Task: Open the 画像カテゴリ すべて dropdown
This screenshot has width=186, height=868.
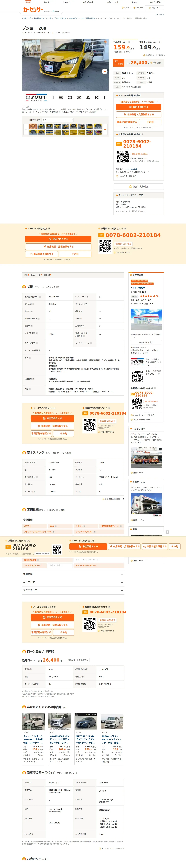Action: point(58,120)
